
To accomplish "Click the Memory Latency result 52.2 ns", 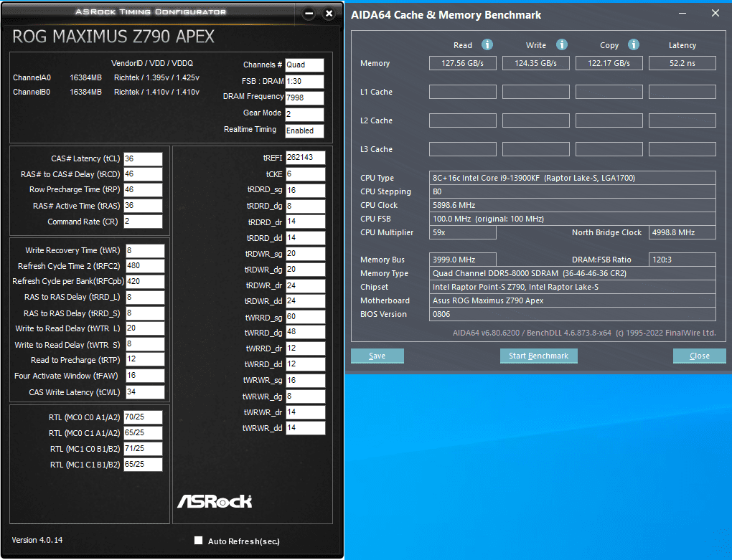I will [x=682, y=63].
